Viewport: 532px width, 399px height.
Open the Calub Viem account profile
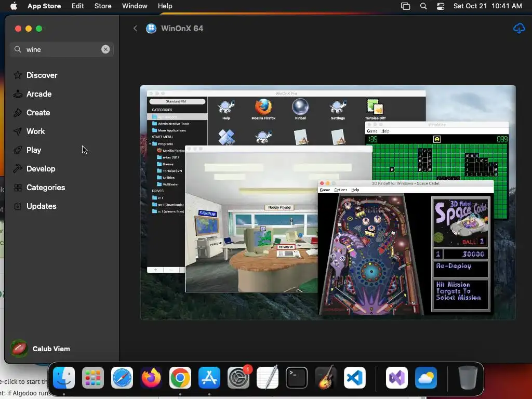(x=41, y=349)
